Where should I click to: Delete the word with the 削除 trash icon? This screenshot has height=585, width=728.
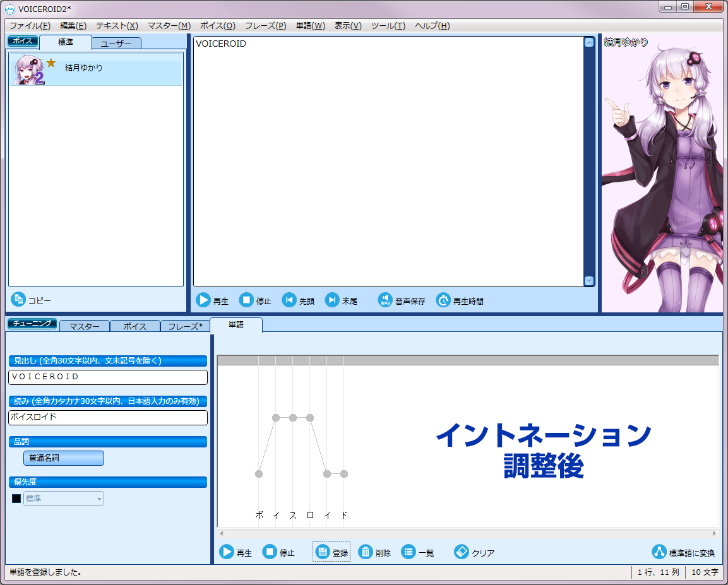(x=366, y=552)
